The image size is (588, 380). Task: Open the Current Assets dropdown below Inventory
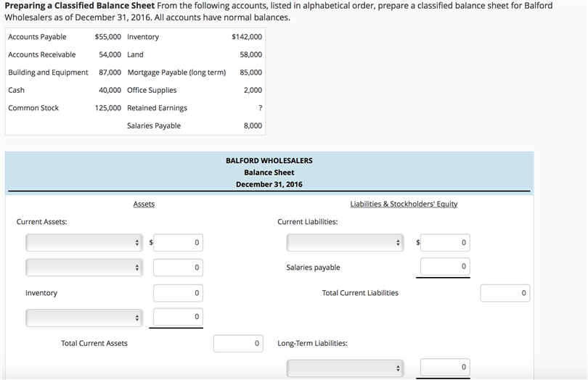click(84, 318)
